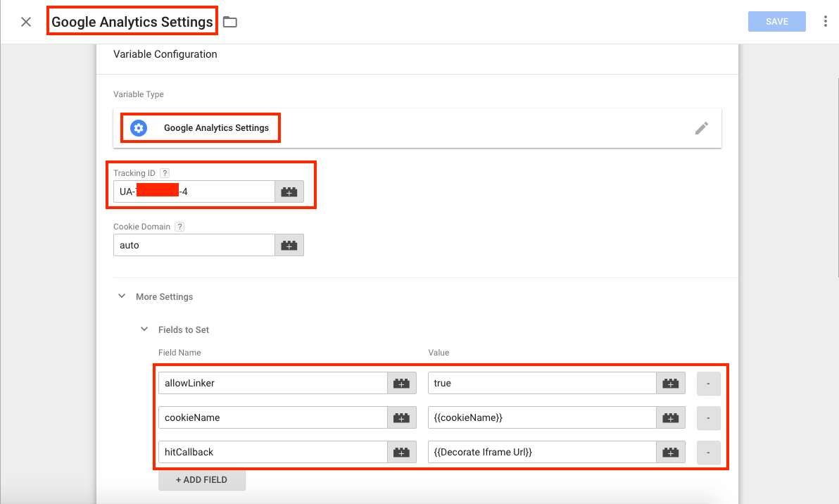Image resolution: width=839 pixels, height=504 pixels.
Task: Click the Value column label
Action: click(x=439, y=353)
